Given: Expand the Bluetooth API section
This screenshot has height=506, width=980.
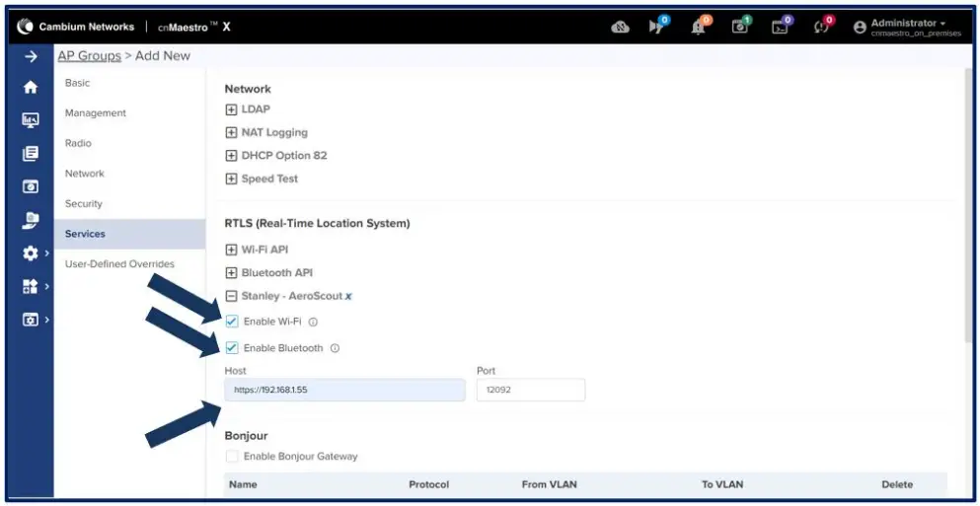Looking at the screenshot, I should point(231,273).
